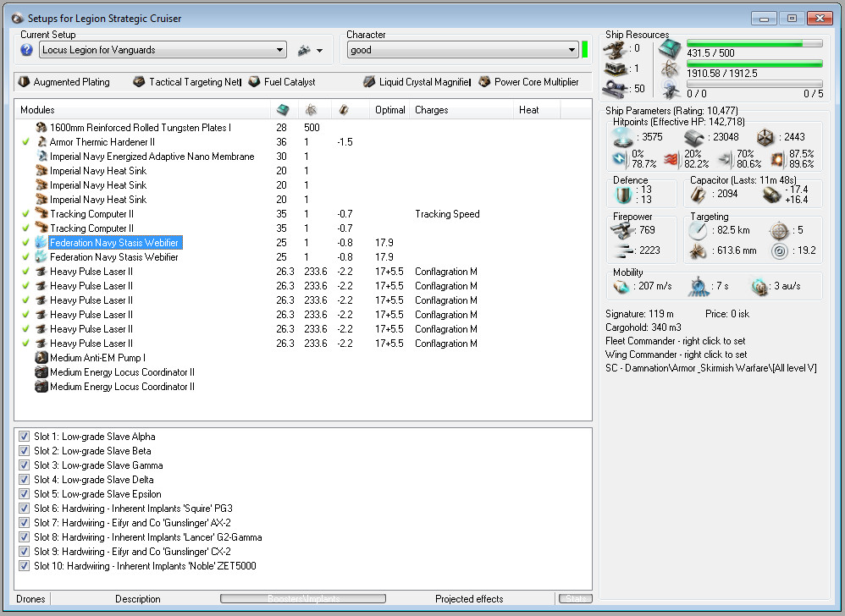Sort by the Optimal column header
This screenshot has width=845, height=616.
pos(390,110)
